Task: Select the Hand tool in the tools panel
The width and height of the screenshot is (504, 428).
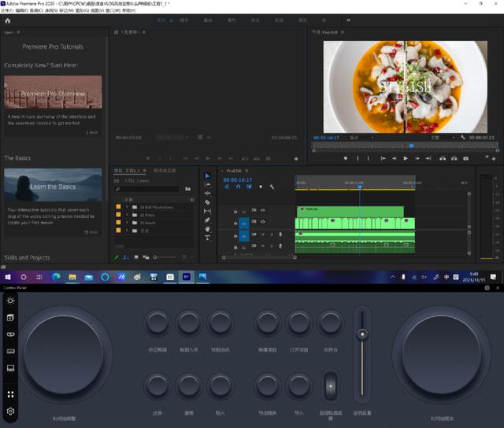Action: (207, 229)
